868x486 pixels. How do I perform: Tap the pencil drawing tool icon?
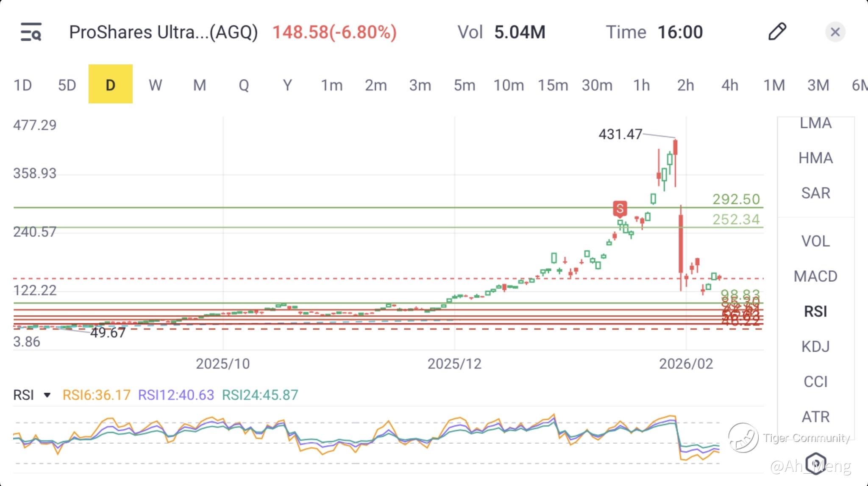pyautogui.click(x=777, y=32)
